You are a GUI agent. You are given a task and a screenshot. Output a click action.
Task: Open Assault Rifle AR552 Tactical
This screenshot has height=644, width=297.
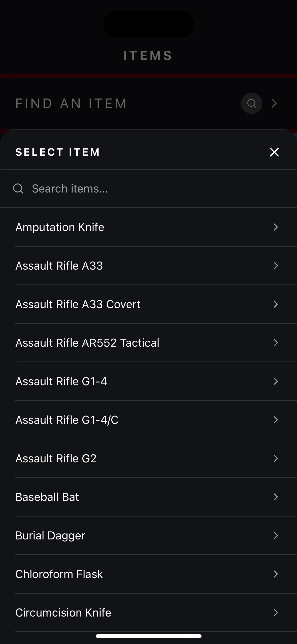(x=148, y=343)
